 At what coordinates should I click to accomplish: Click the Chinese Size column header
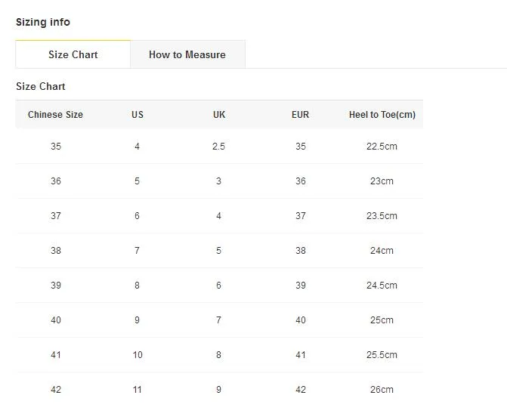click(55, 115)
